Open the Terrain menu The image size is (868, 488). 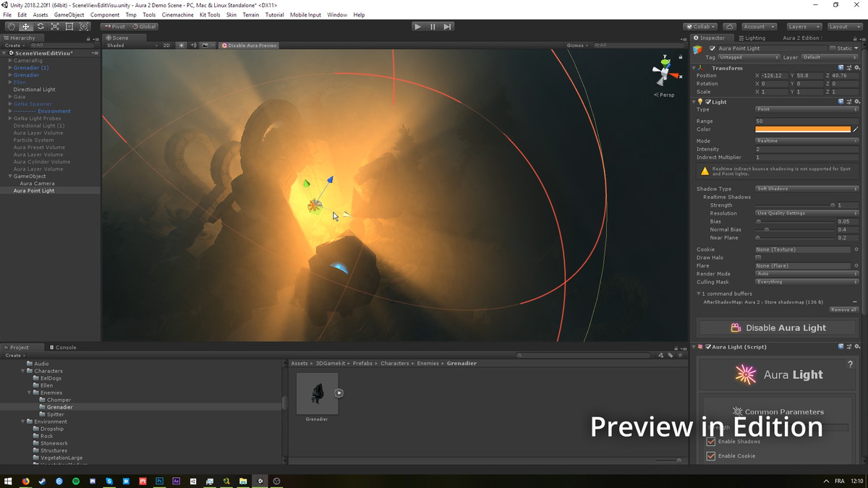point(250,14)
